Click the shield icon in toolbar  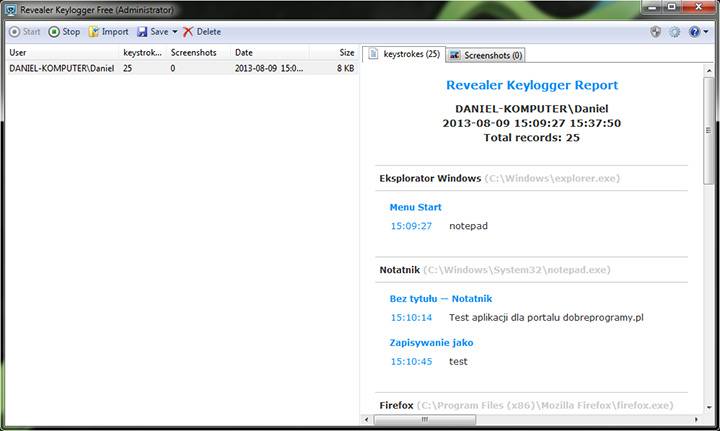(x=656, y=32)
